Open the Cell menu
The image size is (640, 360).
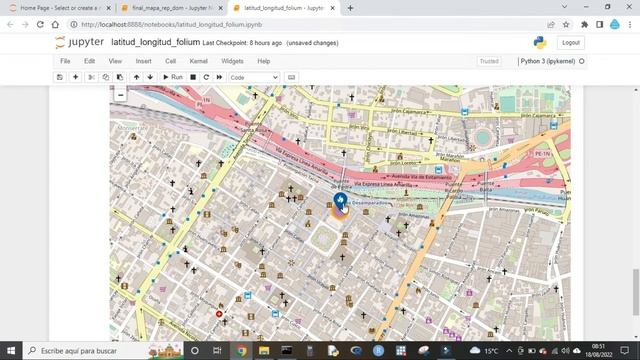170,61
